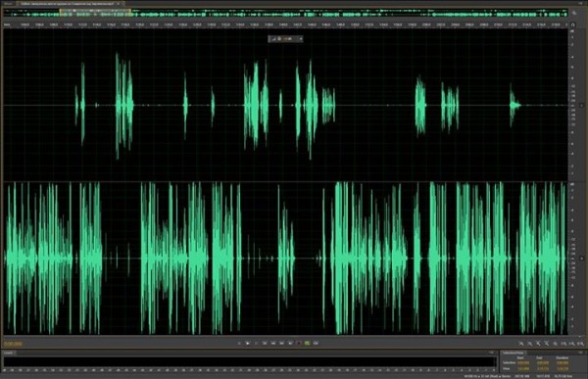Click the time ruler above the waveform
Viewport: 588px width, 379px height.
click(x=285, y=24)
